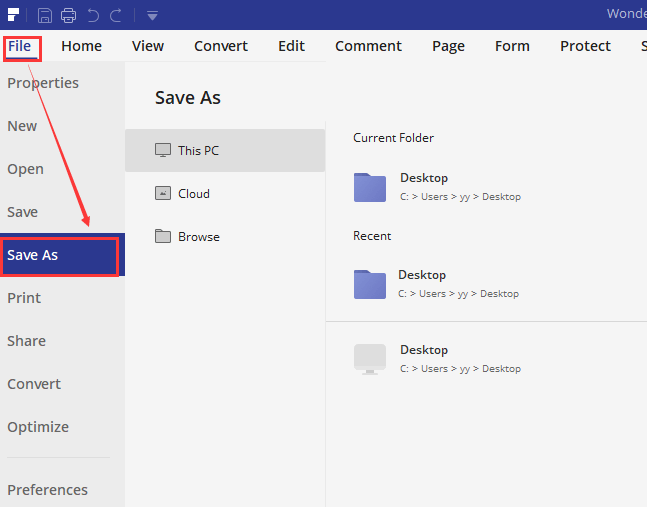This screenshot has height=507, width=647.
Task: Go to the Protect tab
Action: point(585,46)
